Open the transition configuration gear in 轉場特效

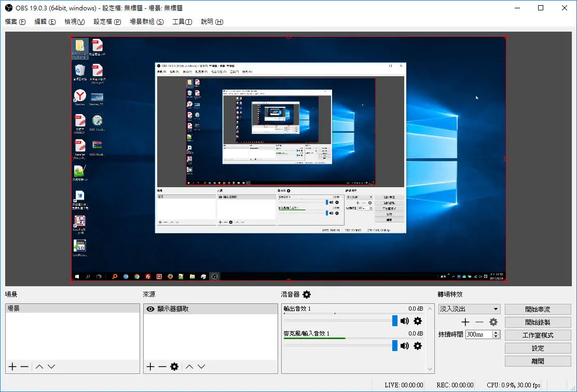[493, 321]
